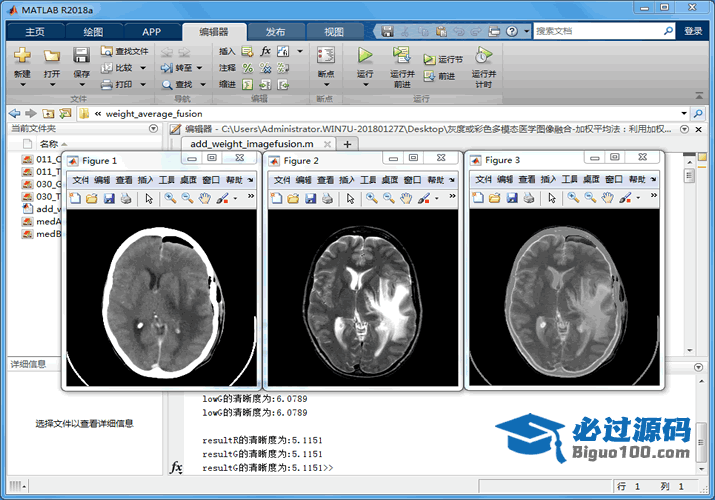The width and height of the screenshot is (715, 500).
Task: Switch to the Plots (绘图) tab
Action: [93, 31]
